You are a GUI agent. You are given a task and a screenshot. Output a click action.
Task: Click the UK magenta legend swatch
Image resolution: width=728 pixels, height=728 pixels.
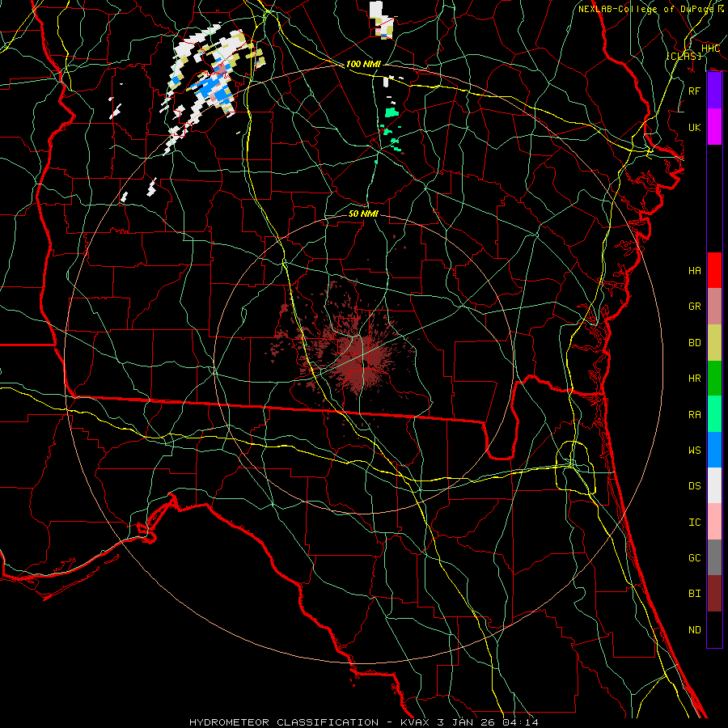(714, 127)
